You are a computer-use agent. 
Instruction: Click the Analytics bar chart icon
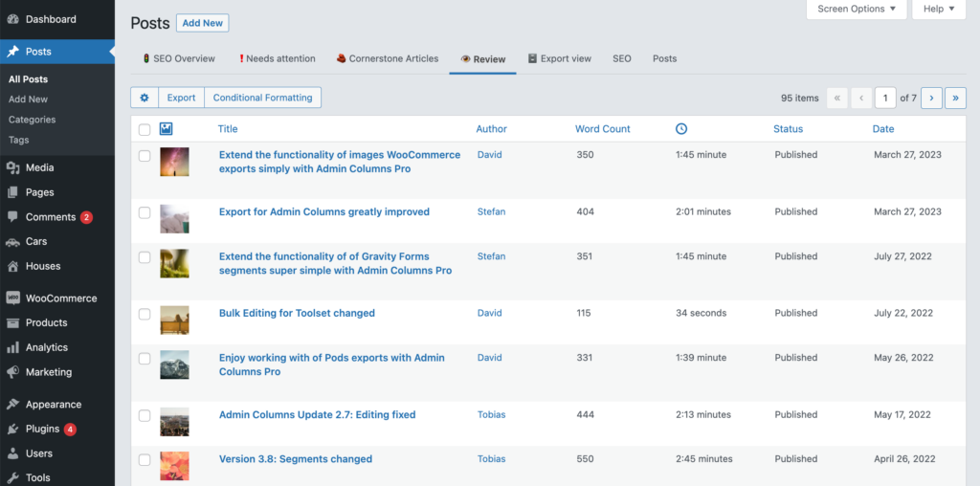click(x=12, y=347)
